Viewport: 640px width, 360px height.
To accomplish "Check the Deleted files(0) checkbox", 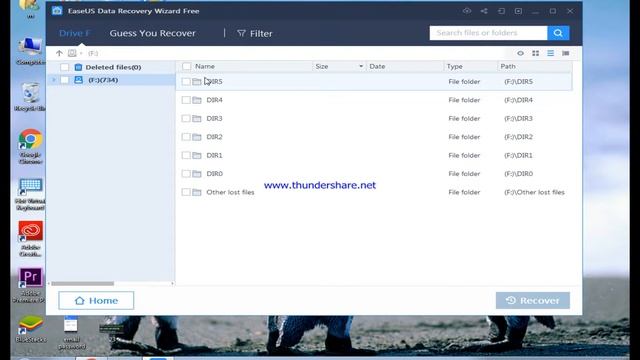I will [x=64, y=67].
